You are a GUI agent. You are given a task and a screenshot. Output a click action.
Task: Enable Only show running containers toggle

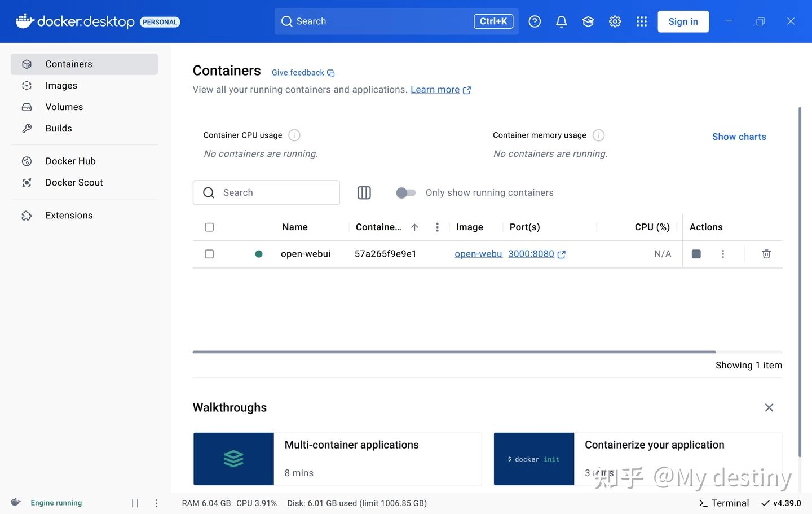point(405,193)
